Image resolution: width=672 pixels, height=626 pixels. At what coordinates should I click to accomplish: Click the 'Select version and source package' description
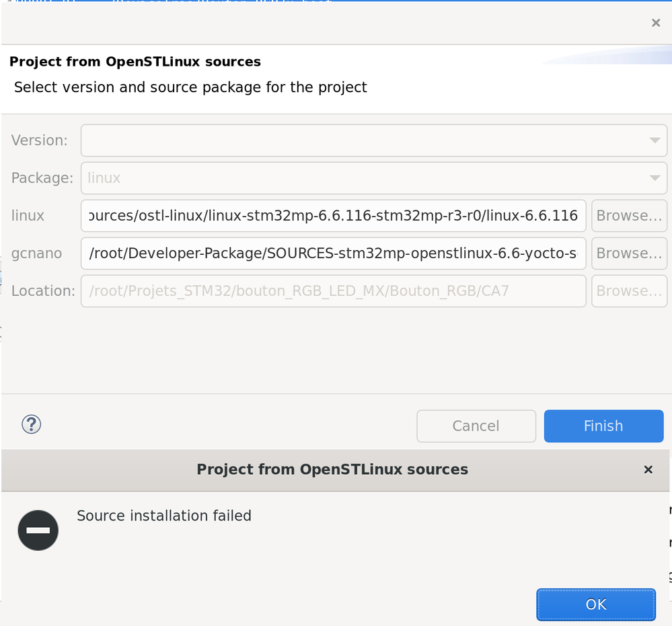(x=190, y=87)
